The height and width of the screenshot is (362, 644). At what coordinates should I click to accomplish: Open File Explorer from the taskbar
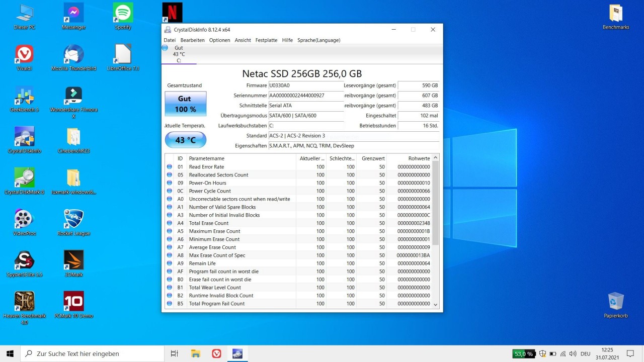(195, 353)
